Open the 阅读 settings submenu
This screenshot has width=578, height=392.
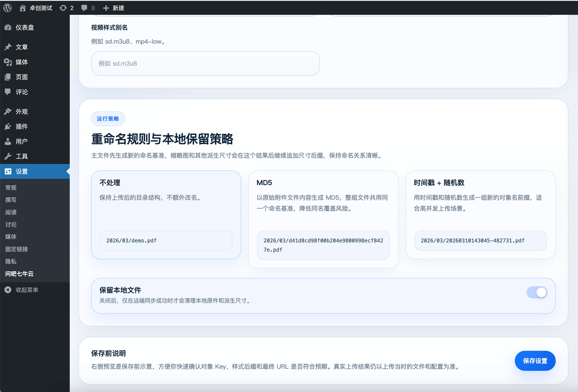pyautogui.click(x=11, y=212)
